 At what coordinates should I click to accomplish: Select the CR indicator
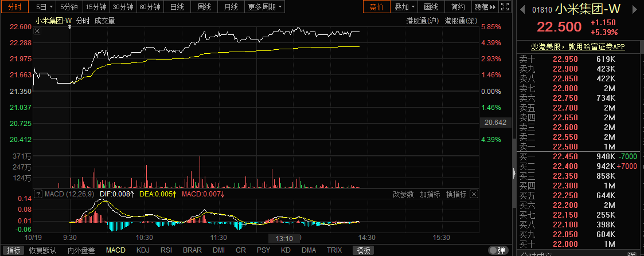(x=241, y=250)
